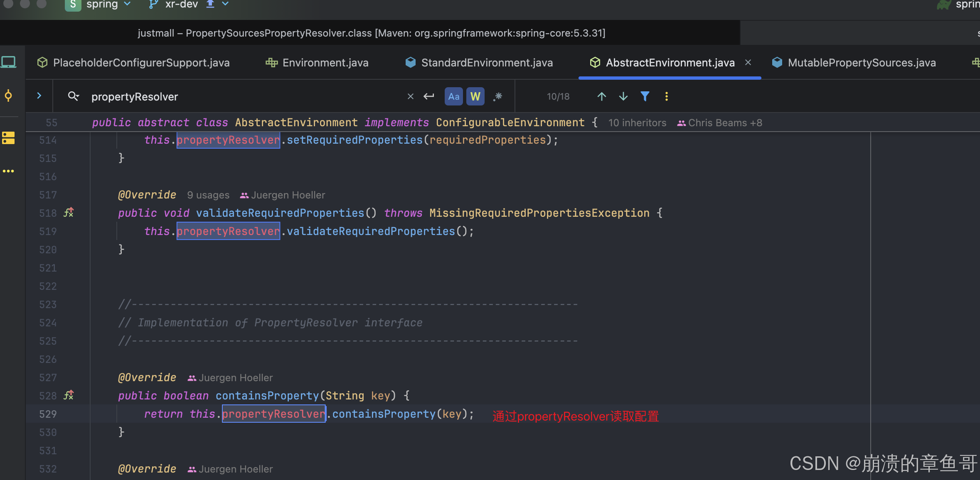The image size is (980, 480).
Task: Click the new line icon in search bar
Action: click(x=429, y=97)
